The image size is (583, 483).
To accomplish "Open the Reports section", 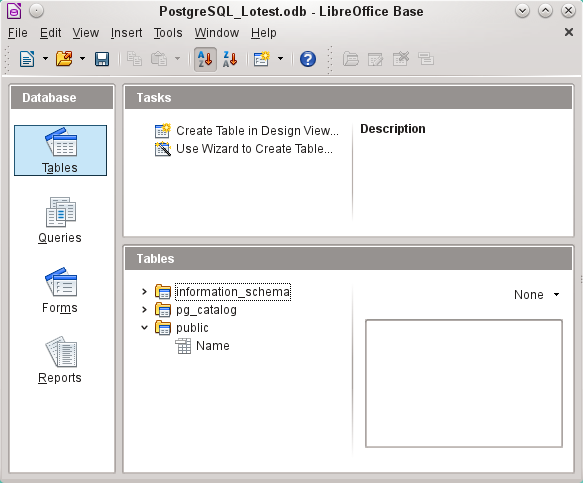I will click(x=60, y=360).
